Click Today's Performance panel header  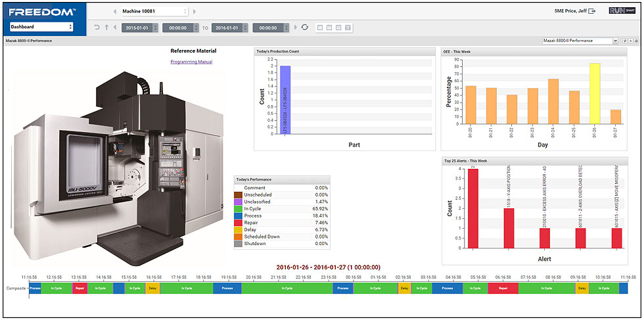pyautogui.click(x=282, y=179)
